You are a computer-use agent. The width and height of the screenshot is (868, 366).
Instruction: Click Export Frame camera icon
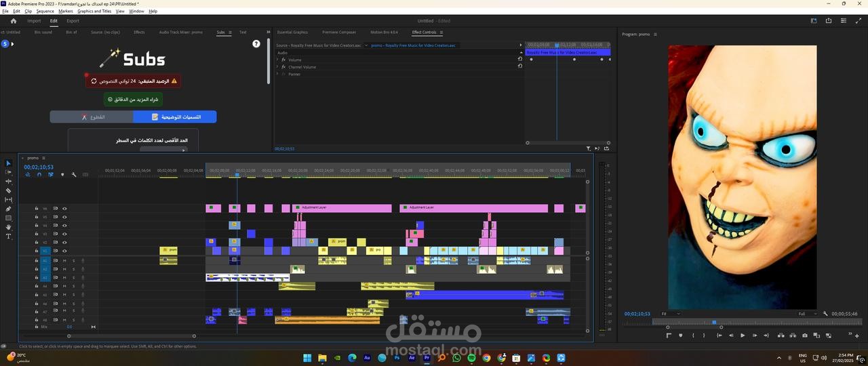pos(805,335)
